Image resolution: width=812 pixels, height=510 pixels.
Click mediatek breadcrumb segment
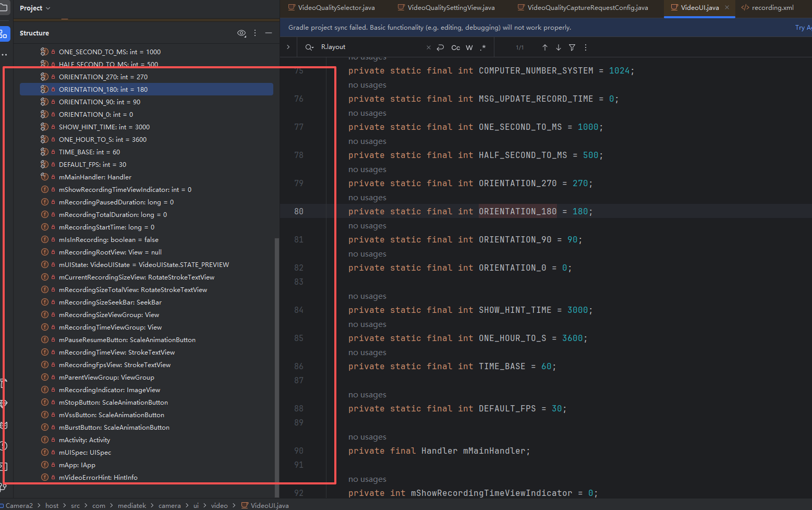(x=132, y=505)
